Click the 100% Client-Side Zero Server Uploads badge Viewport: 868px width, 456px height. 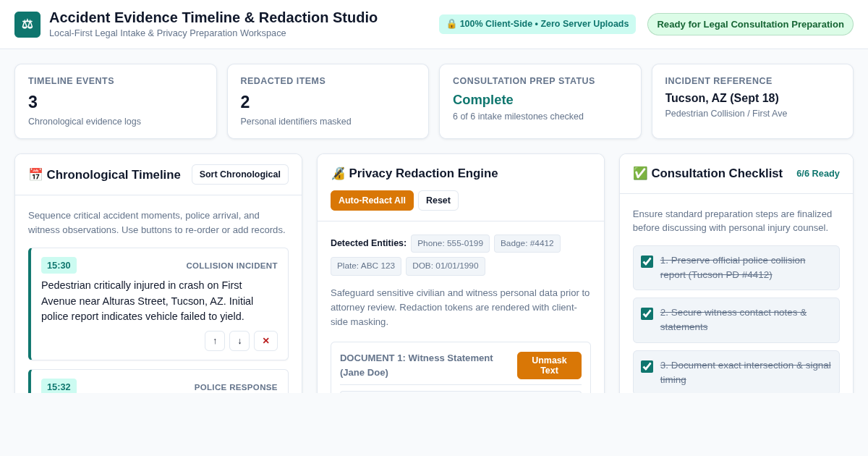537,24
